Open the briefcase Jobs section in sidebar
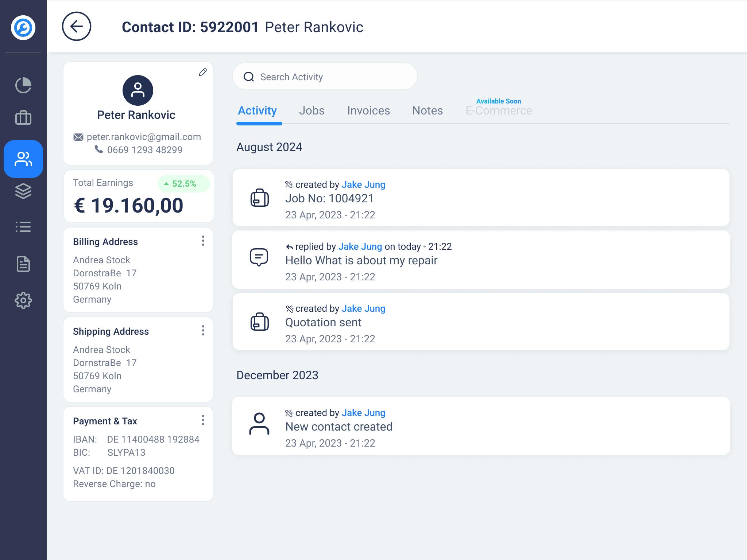Viewport: 747px width, 560px height. [x=23, y=118]
